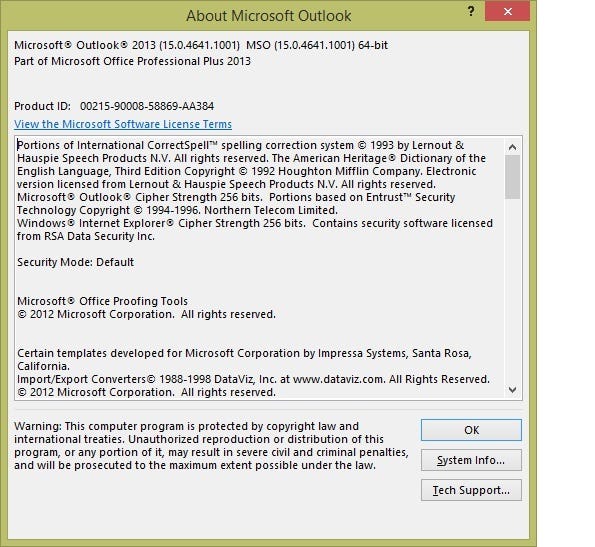Click the OK button
This screenshot has height=547, width=595.
click(471, 430)
